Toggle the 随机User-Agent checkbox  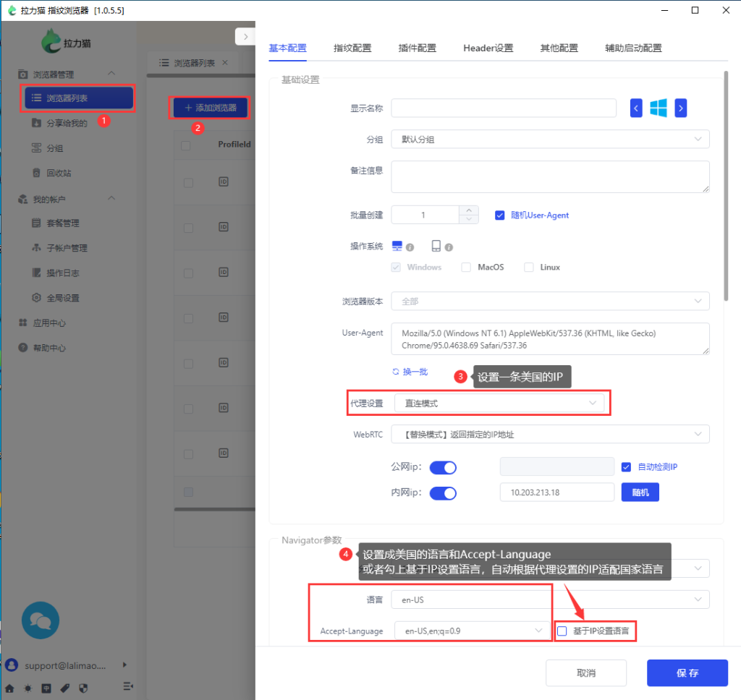499,215
